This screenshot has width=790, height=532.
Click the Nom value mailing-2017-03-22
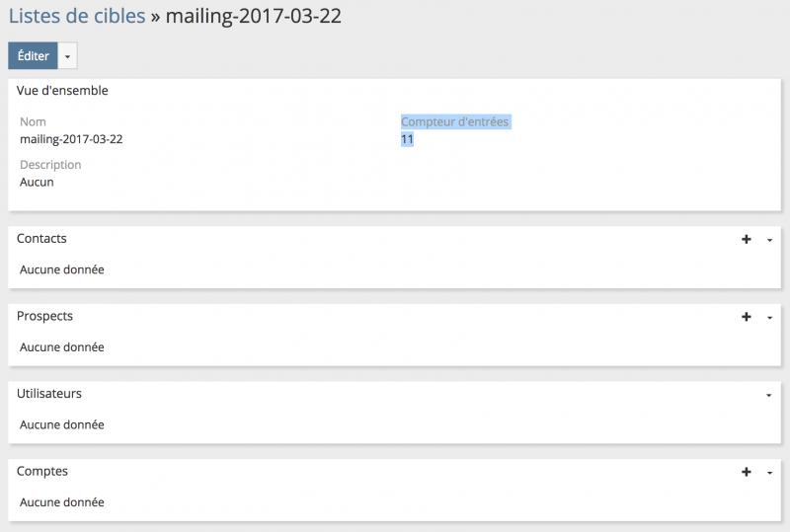click(x=71, y=139)
